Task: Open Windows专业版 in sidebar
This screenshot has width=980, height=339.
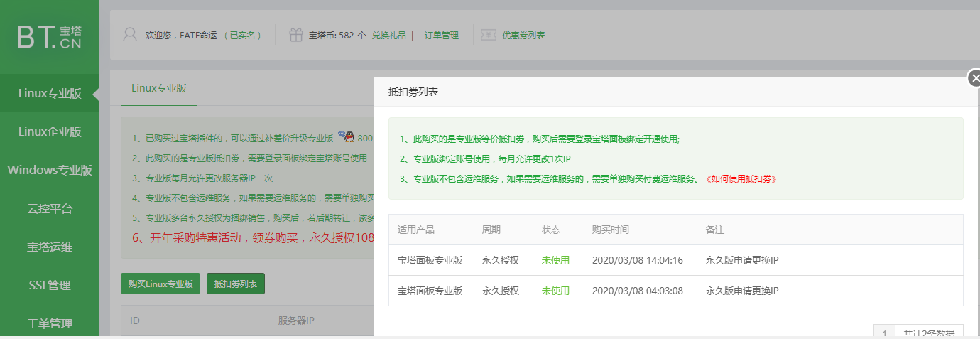Action: tap(50, 170)
